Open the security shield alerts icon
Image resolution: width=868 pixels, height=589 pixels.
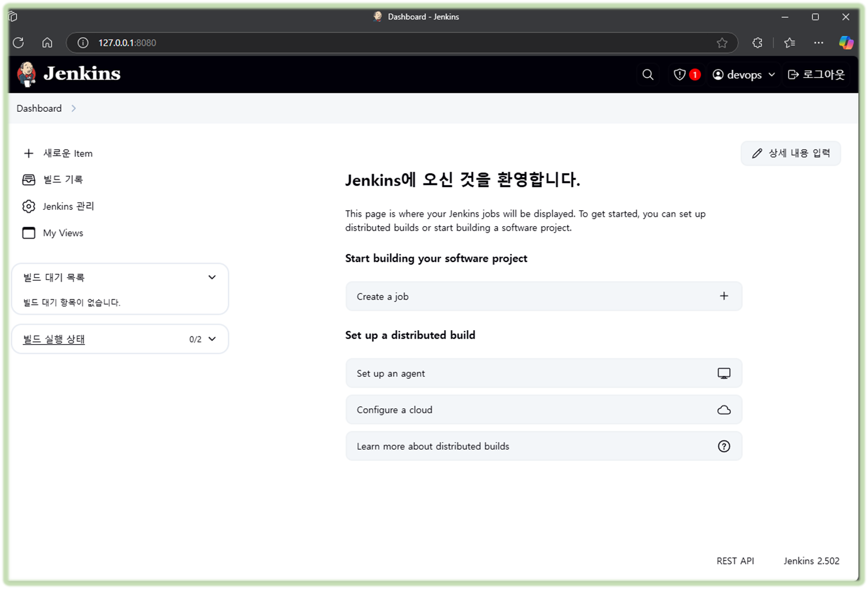[679, 75]
